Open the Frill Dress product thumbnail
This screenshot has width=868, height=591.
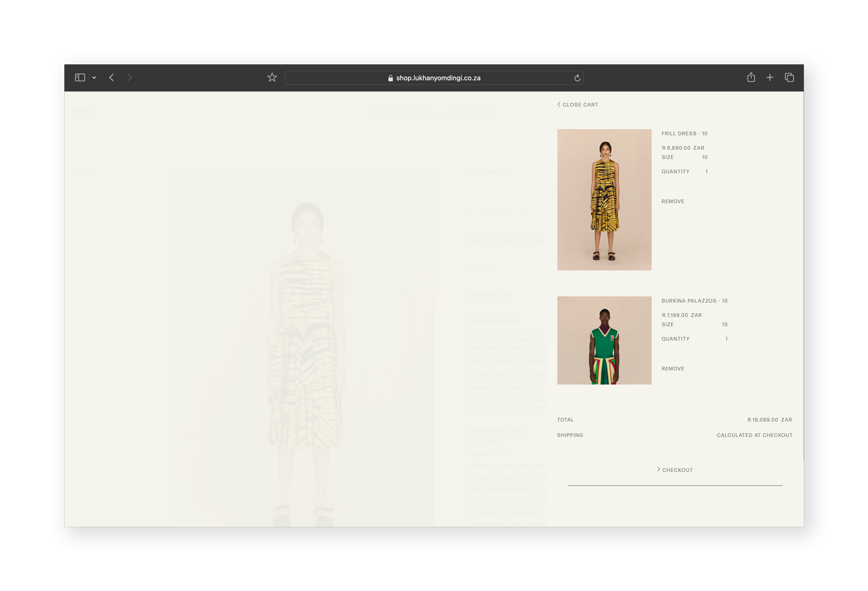click(x=604, y=200)
